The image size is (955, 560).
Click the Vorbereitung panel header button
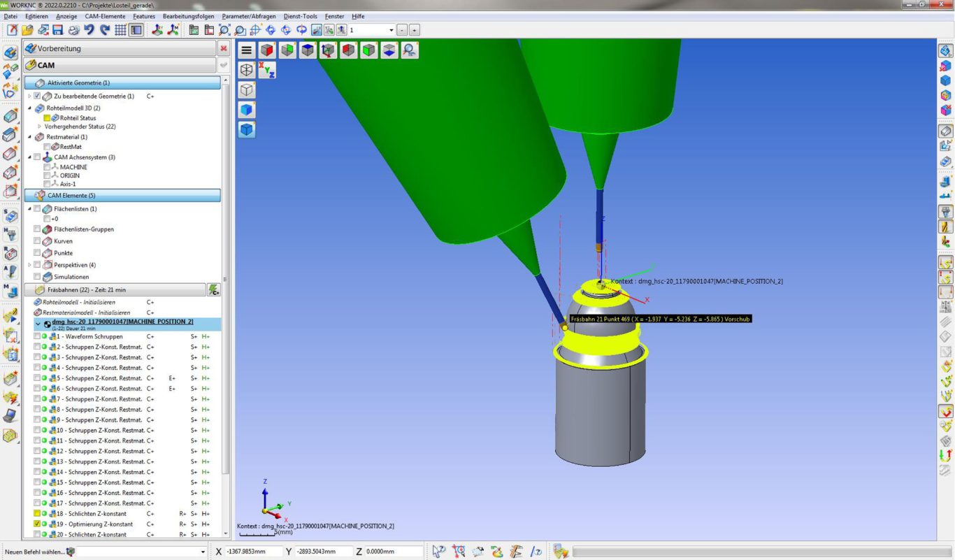(x=119, y=48)
